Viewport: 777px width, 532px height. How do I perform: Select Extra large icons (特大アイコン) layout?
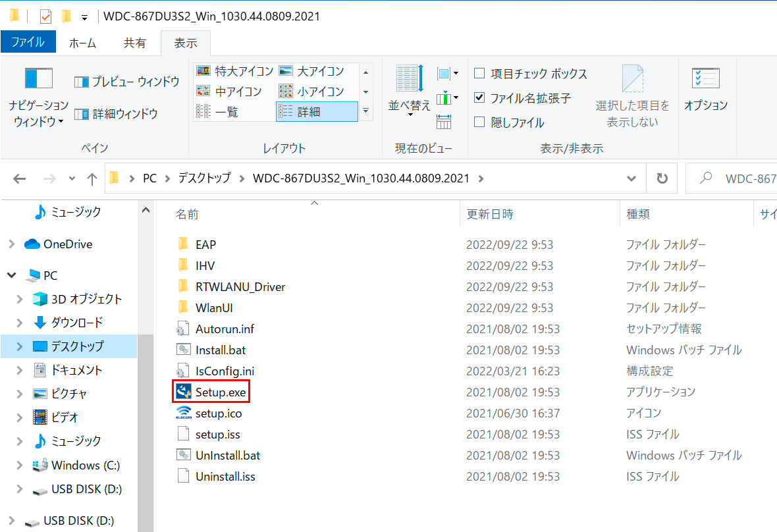point(235,71)
